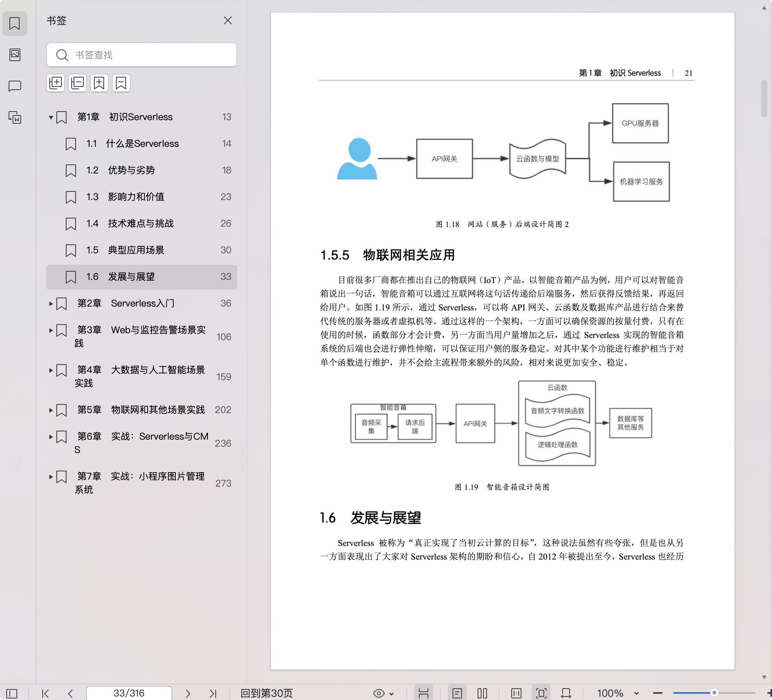Click bookmark icon beside 第2章 Serverless入门
772x700 pixels.
pyautogui.click(x=61, y=303)
